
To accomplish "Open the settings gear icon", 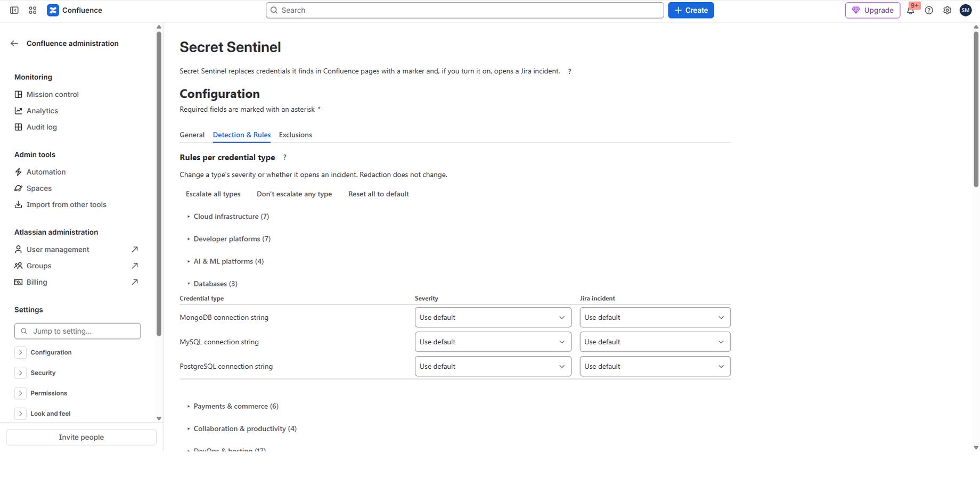I will [947, 10].
